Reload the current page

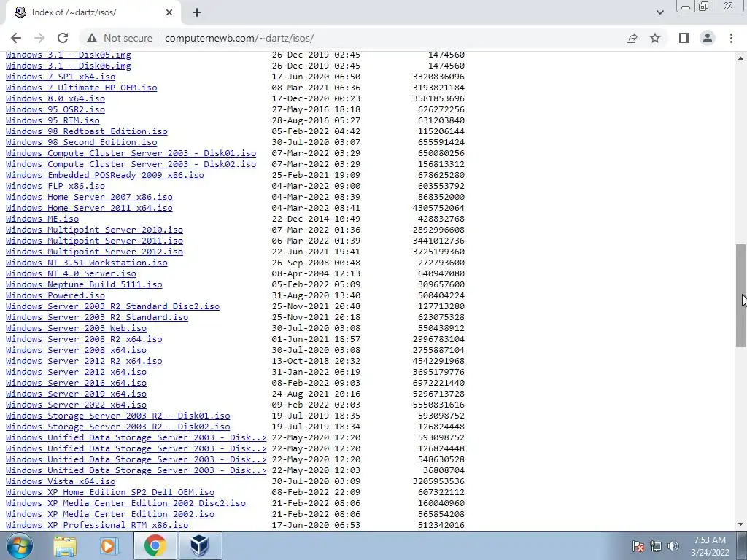[63, 38]
